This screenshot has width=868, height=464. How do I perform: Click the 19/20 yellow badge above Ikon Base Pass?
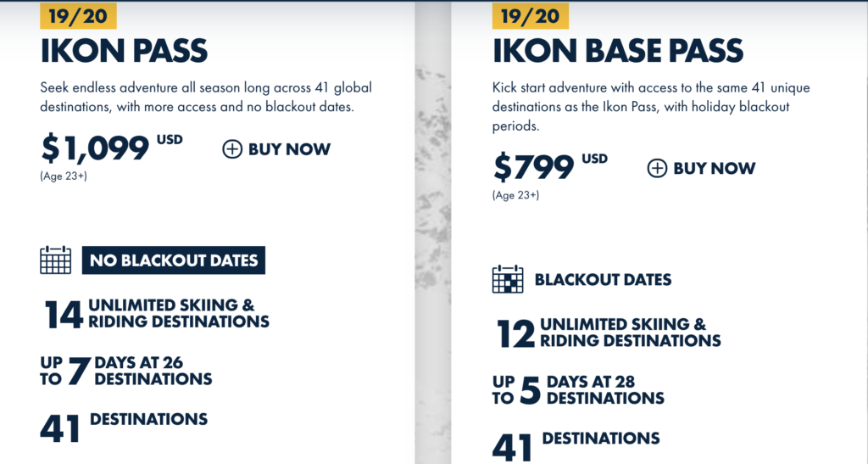point(531,15)
